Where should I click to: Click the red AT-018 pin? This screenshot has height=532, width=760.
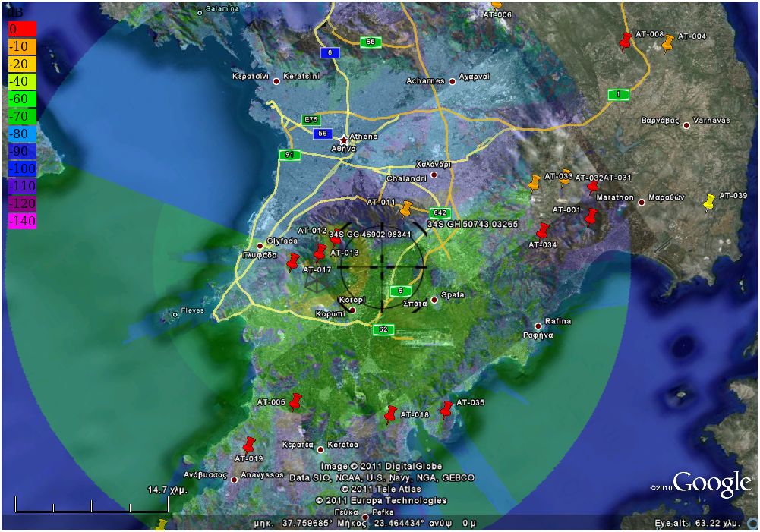pos(390,413)
